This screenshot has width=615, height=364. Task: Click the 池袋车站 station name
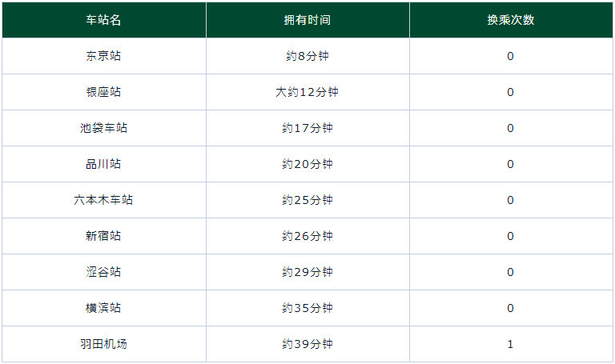103,128
